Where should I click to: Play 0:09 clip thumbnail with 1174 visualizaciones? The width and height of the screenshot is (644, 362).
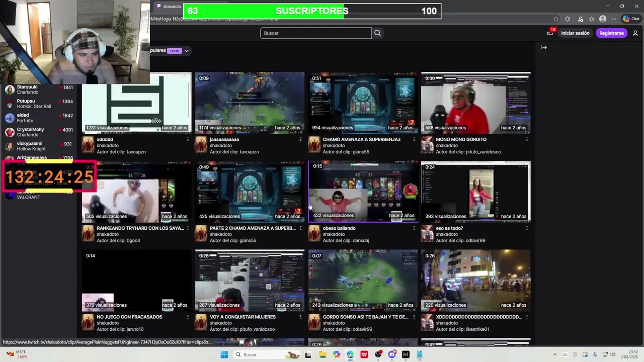tap(250, 103)
